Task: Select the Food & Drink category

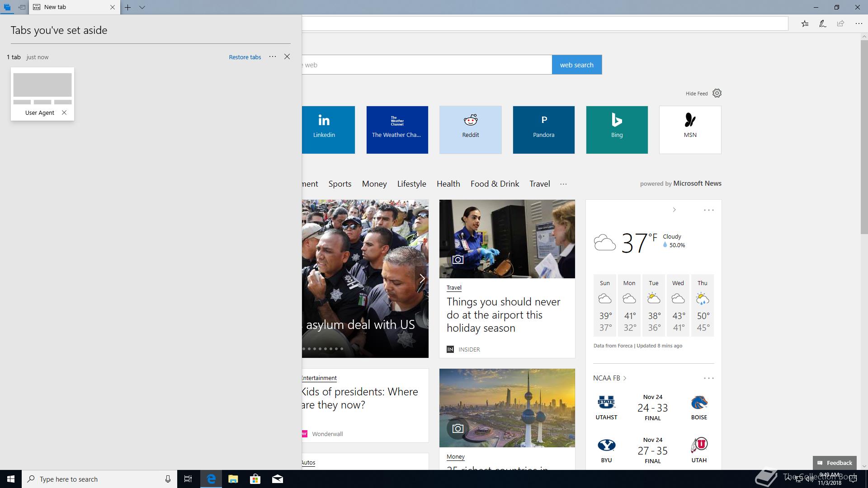Action: pyautogui.click(x=495, y=184)
